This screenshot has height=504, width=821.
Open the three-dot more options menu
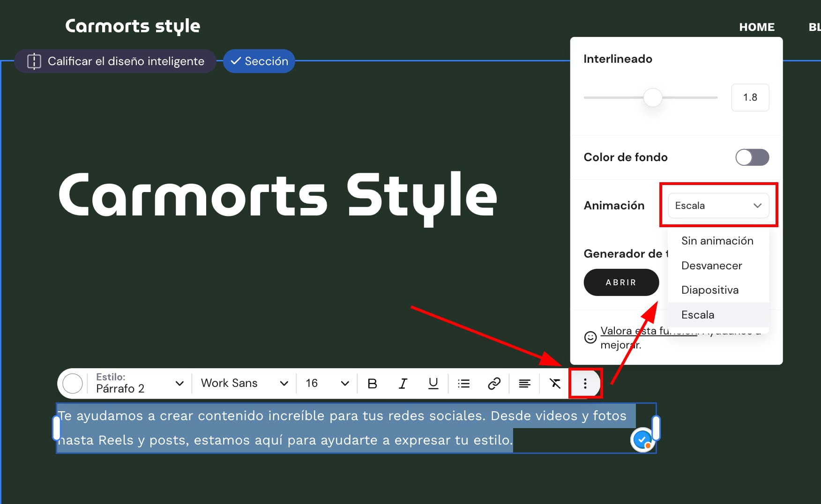(x=585, y=384)
